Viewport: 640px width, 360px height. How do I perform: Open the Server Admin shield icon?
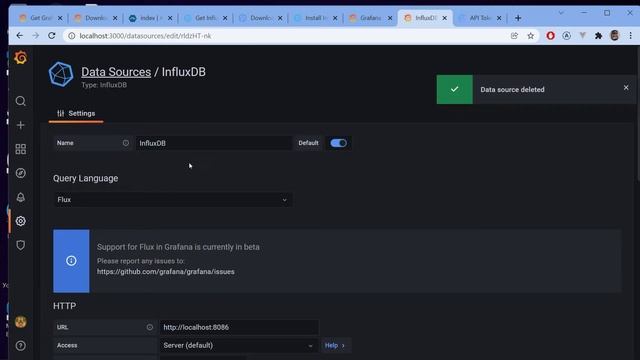click(x=20, y=245)
